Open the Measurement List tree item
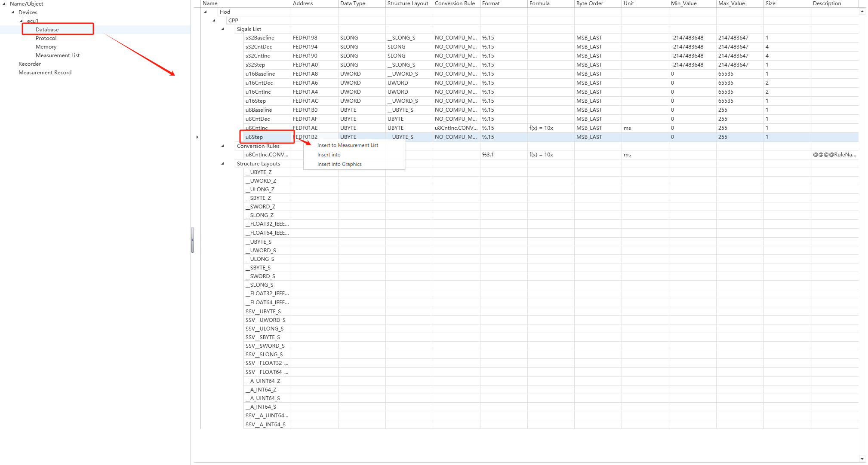Screen dimensions: 868x465 tap(57, 55)
